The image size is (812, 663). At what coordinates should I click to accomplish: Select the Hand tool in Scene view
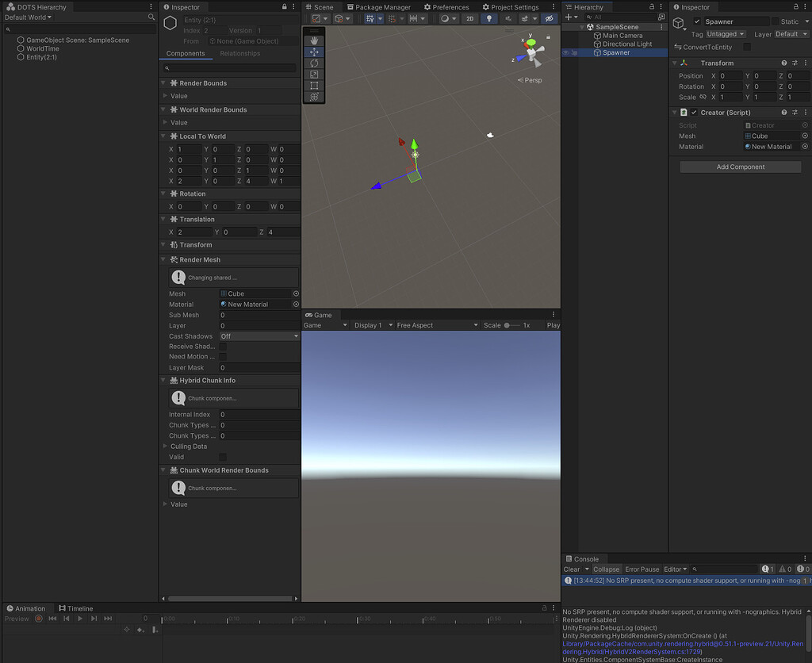[314, 39]
